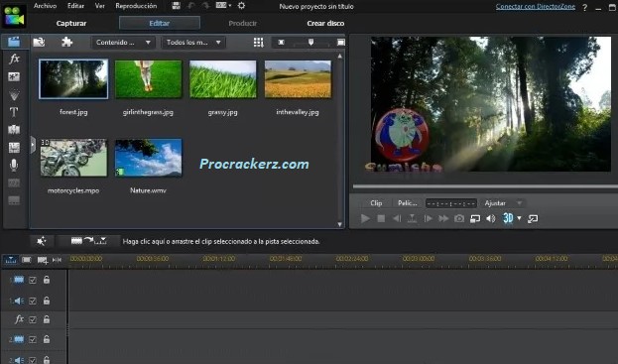Click the save project floppy icon

point(177,6)
